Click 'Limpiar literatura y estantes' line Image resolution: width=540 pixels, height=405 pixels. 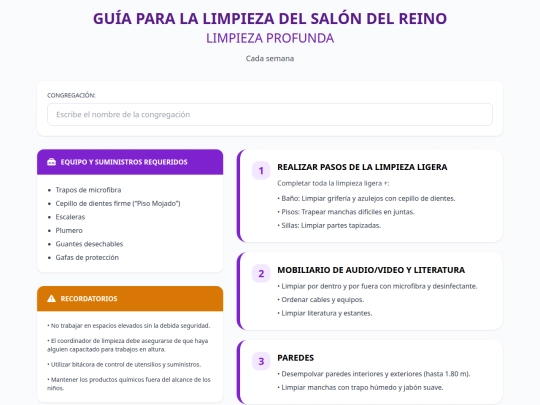[325, 313]
